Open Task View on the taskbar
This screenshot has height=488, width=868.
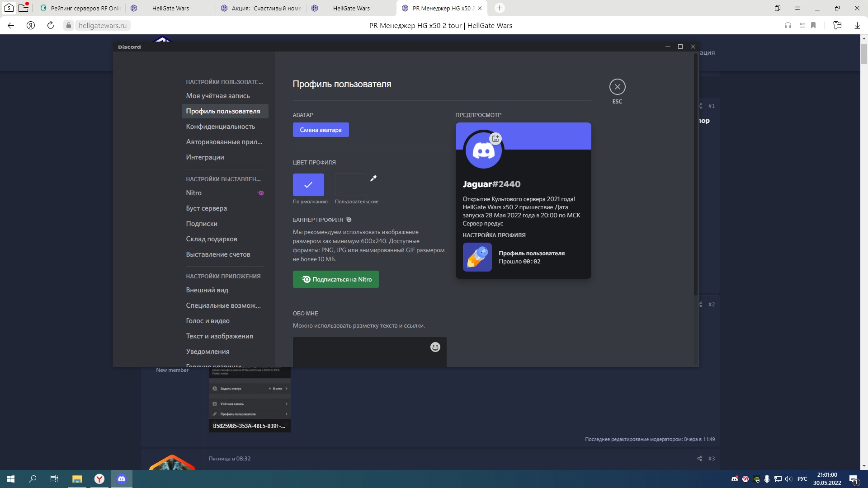pyautogui.click(x=54, y=479)
